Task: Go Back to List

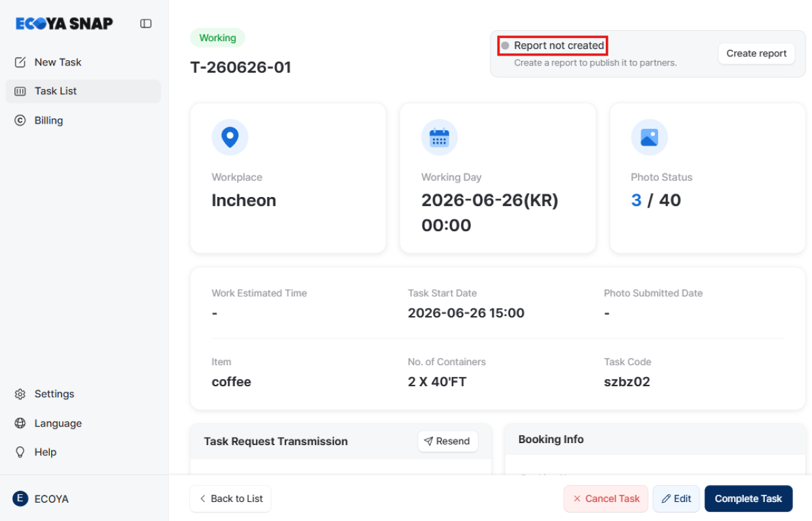Action: (231, 499)
